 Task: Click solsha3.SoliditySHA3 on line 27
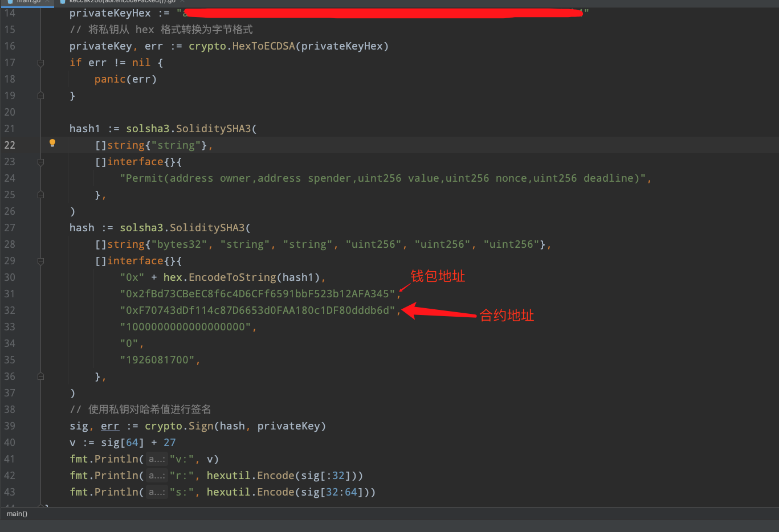click(x=182, y=228)
